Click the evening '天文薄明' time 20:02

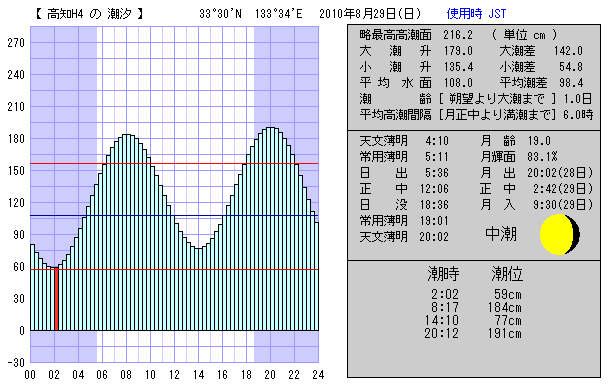click(434, 236)
